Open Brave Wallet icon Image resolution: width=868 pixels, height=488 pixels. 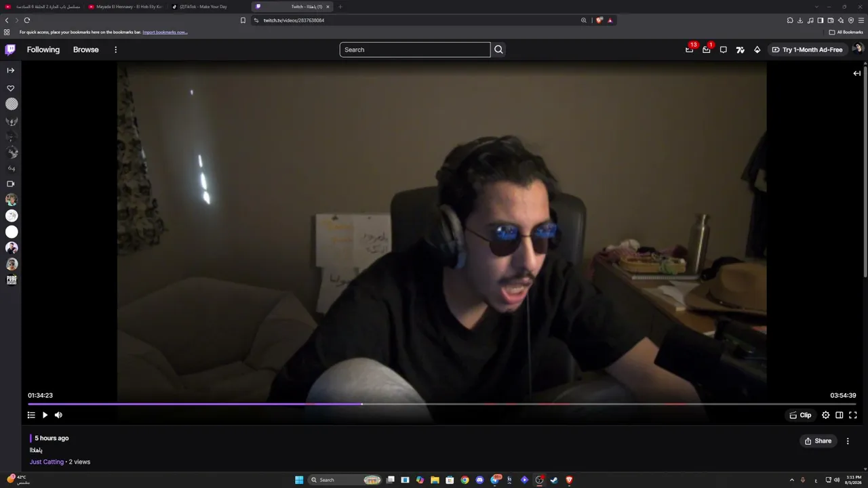coord(831,20)
